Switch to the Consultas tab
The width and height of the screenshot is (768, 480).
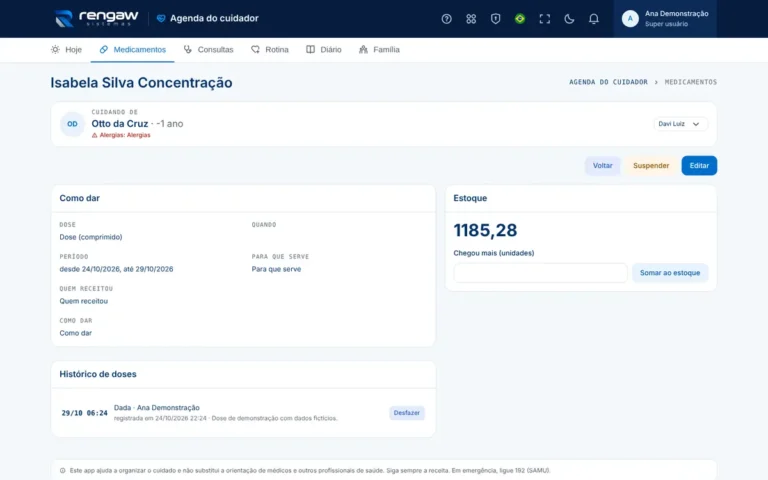(x=208, y=49)
